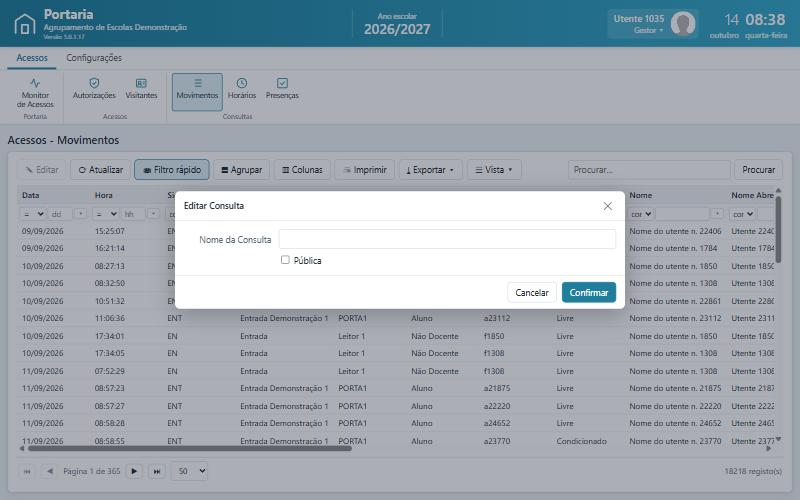Switch to the Configurações tab
800x500 pixels.
click(94, 58)
